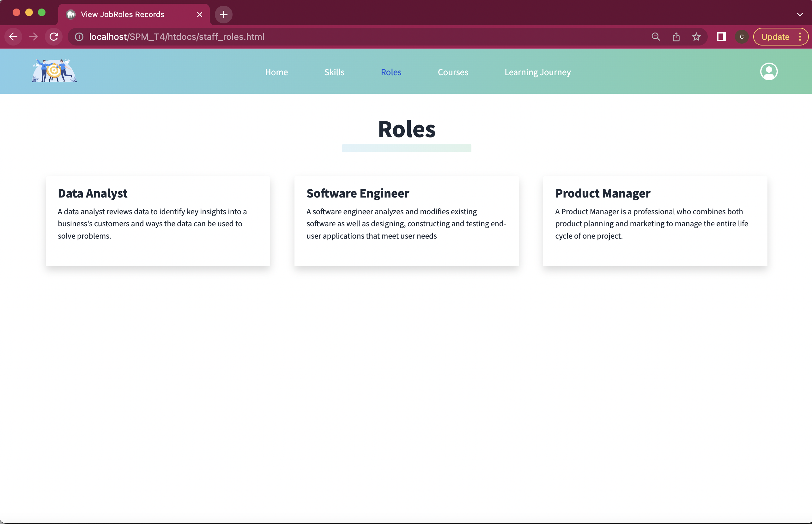The height and width of the screenshot is (524, 812).
Task: Reload the page with the refresh icon
Action: (x=54, y=37)
